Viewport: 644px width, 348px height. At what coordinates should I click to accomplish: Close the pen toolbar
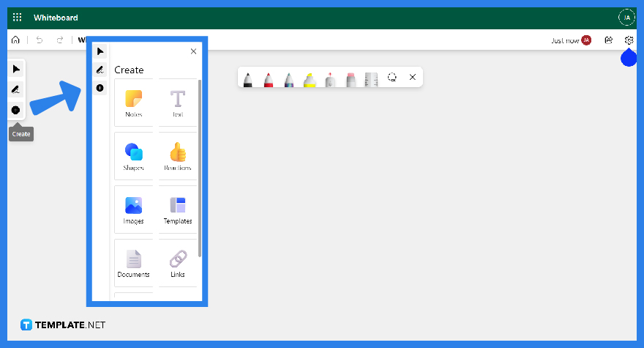[x=412, y=77]
